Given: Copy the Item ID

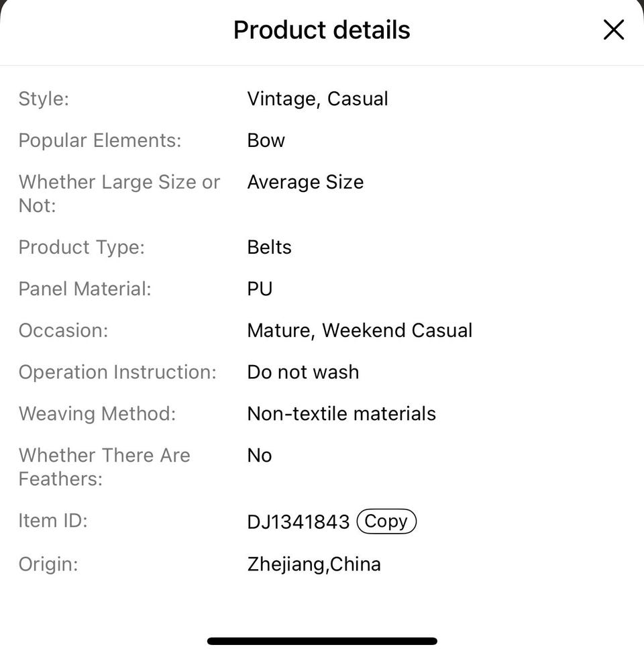Looking at the screenshot, I should [386, 521].
